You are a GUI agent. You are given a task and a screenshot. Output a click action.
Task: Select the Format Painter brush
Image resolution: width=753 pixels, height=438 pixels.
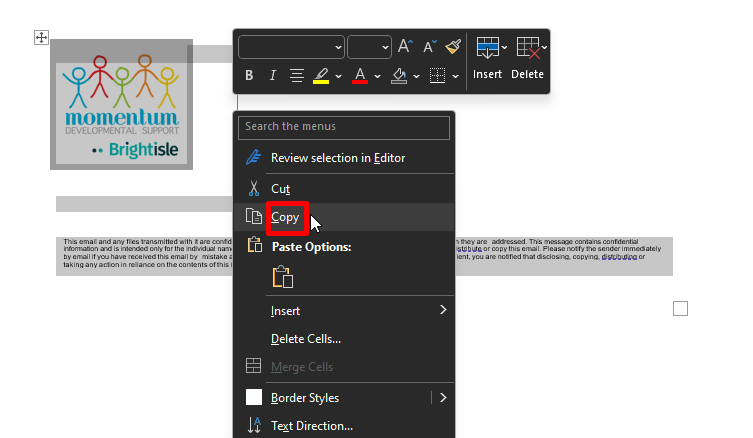453,46
